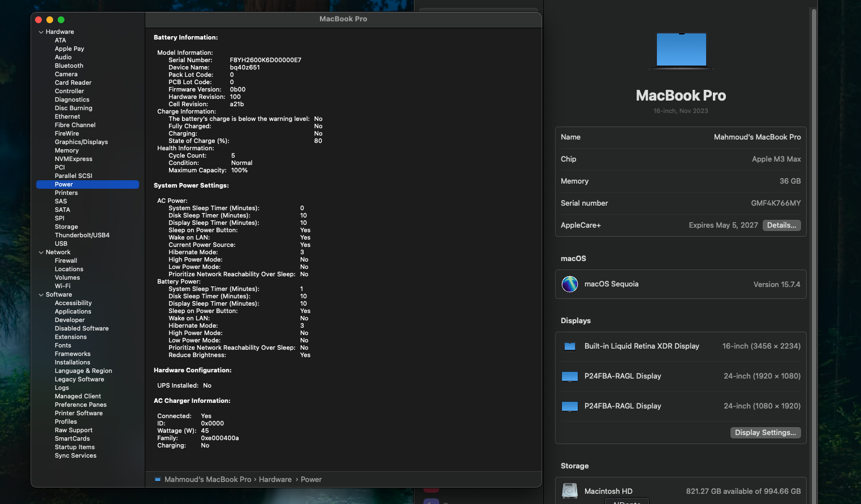Select Profiles under Software
861x504 pixels.
(66, 422)
